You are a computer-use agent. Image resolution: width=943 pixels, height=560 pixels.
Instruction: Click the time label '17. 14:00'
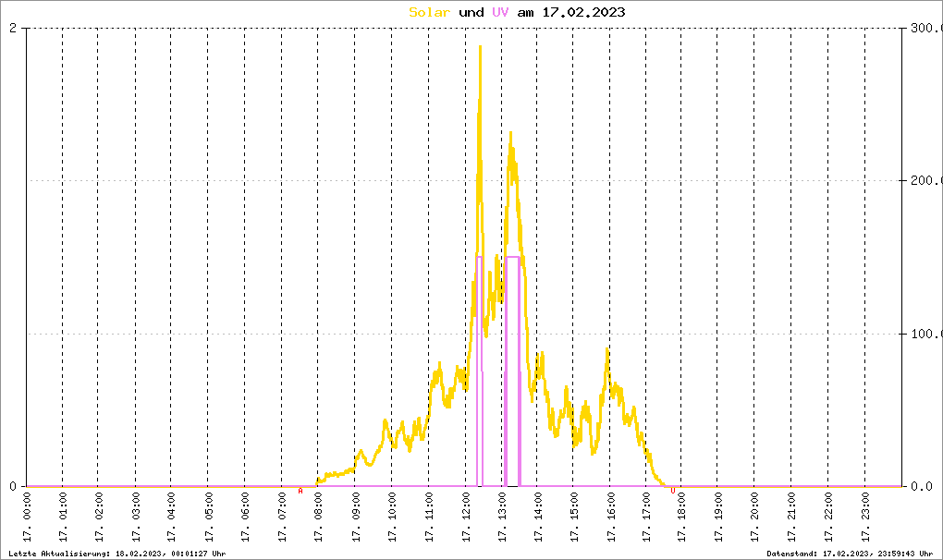[x=538, y=517]
